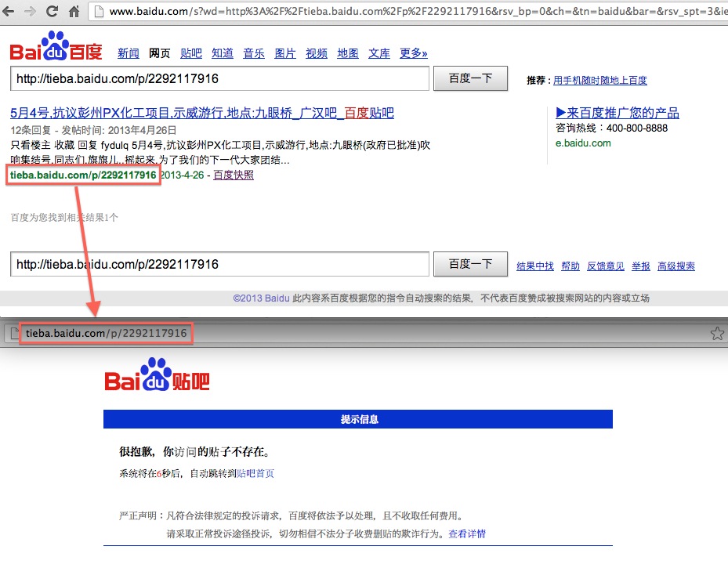Select the 网页 web tab

click(159, 53)
